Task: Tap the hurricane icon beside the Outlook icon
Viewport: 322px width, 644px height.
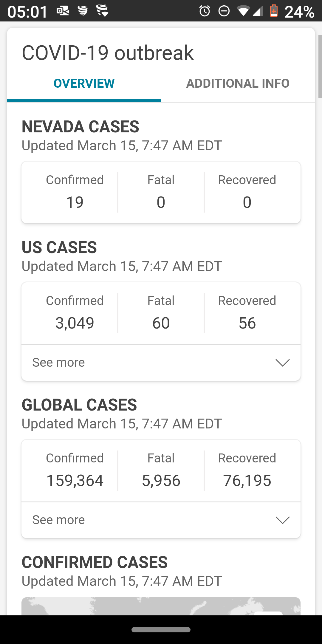Action: [83, 11]
